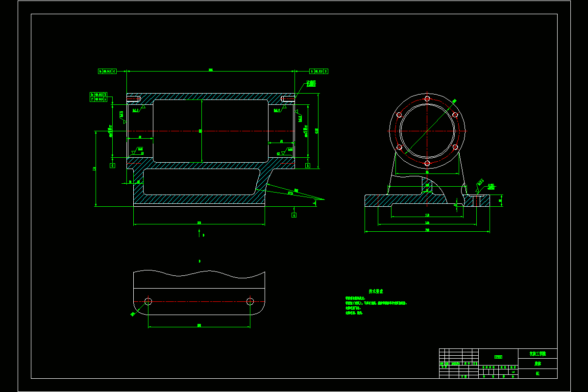The image size is (588, 392).
Task: Pick the top bolt hole on circular flange
Action: coord(427,99)
